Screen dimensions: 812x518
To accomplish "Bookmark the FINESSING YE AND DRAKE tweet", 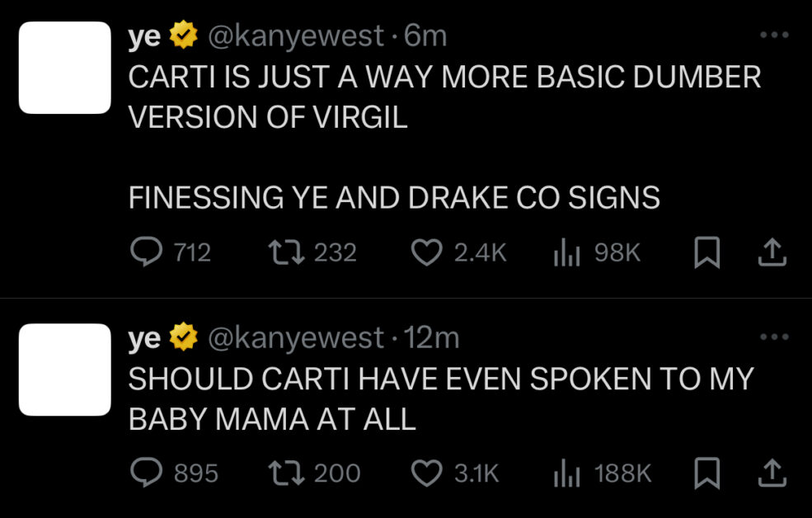I will coord(706,252).
